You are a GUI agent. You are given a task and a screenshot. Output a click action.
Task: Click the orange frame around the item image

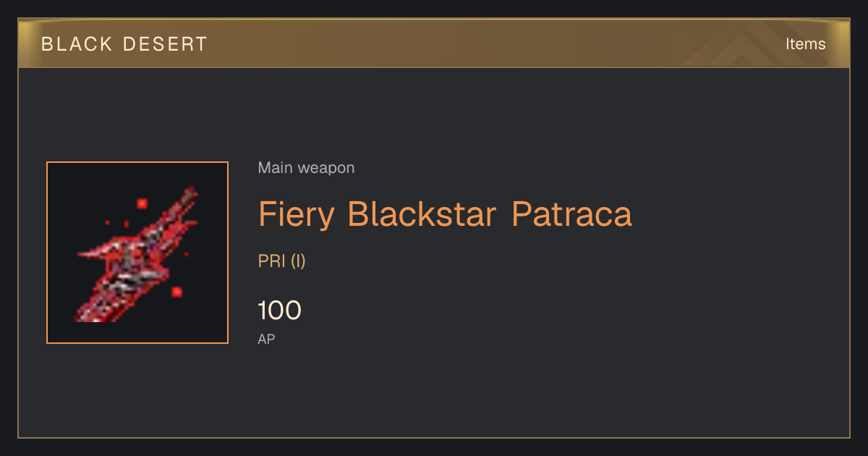pos(137,162)
